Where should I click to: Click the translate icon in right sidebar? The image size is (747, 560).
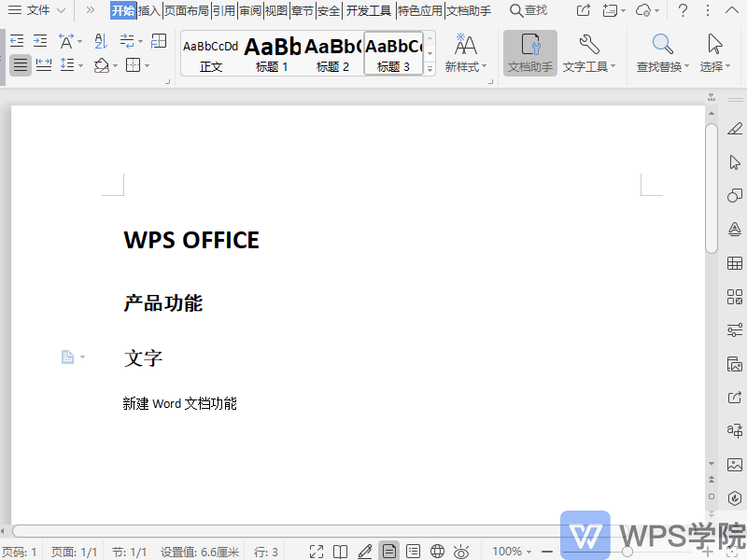(x=735, y=430)
